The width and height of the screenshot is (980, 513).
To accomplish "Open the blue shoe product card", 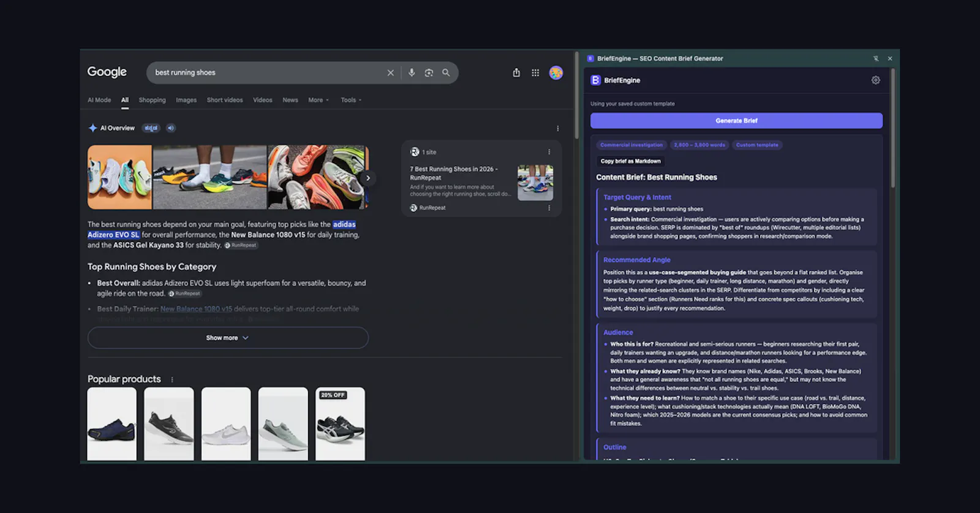I will coord(112,424).
